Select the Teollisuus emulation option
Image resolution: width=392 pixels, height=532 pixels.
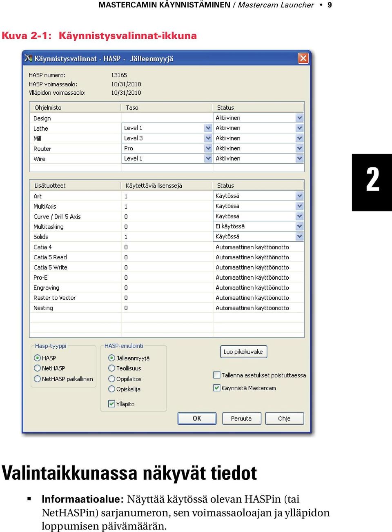coord(111,368)
